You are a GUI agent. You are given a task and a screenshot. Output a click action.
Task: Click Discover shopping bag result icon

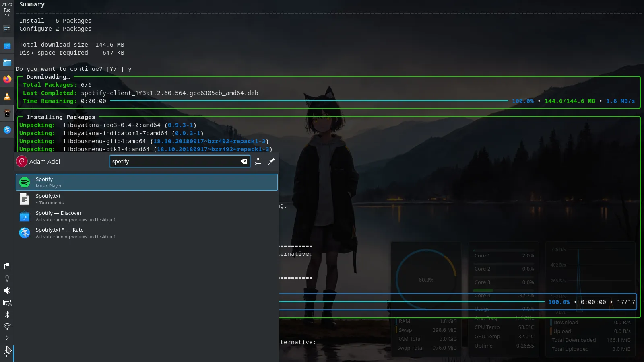pos(25,216)
